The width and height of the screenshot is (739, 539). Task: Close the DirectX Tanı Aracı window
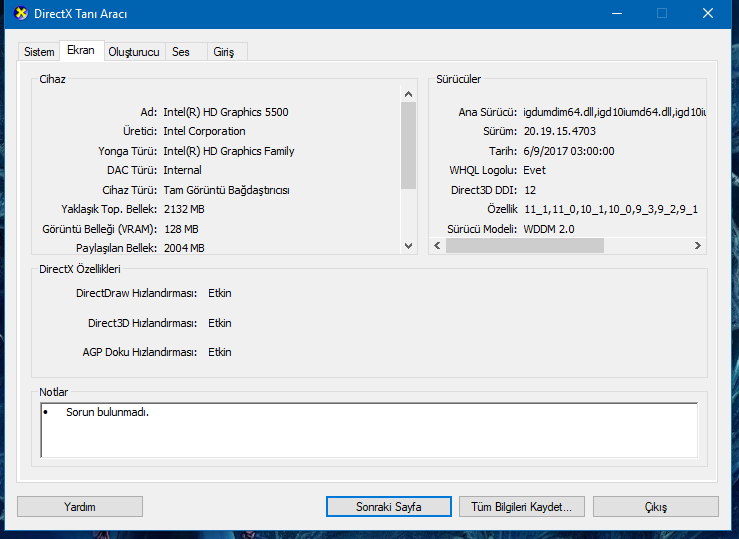707,13
